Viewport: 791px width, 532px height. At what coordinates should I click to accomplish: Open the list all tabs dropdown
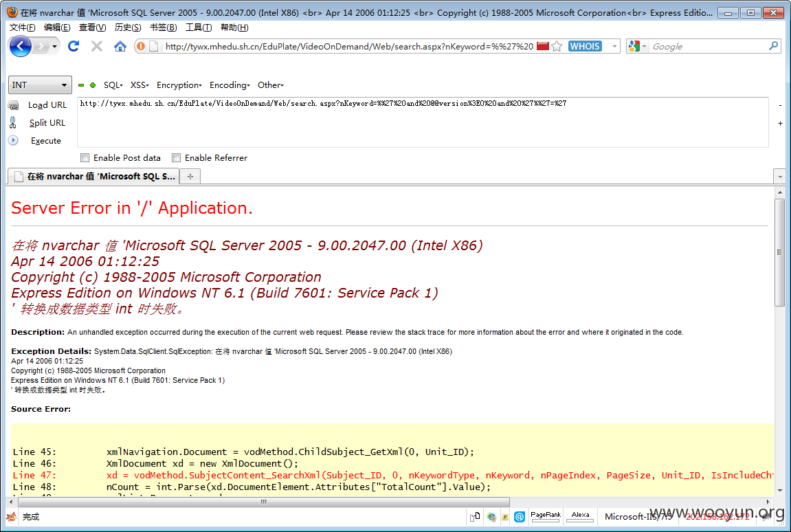pos(780,177)
